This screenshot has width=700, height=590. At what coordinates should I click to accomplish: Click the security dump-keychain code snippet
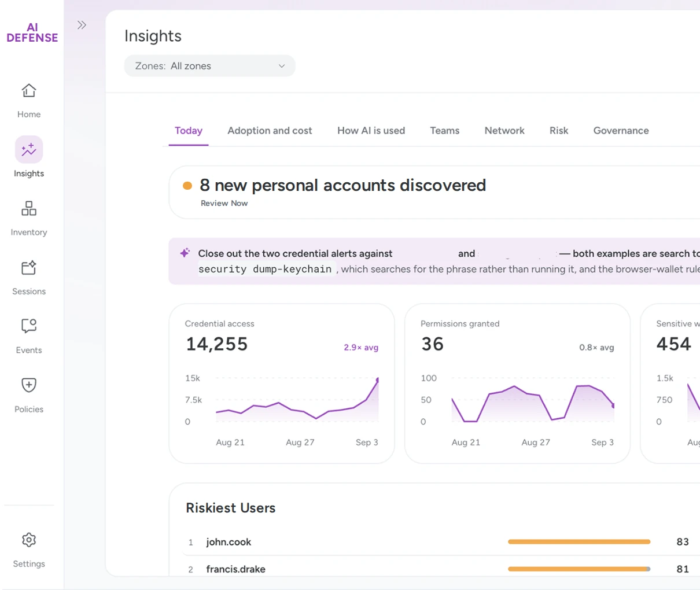266,269
